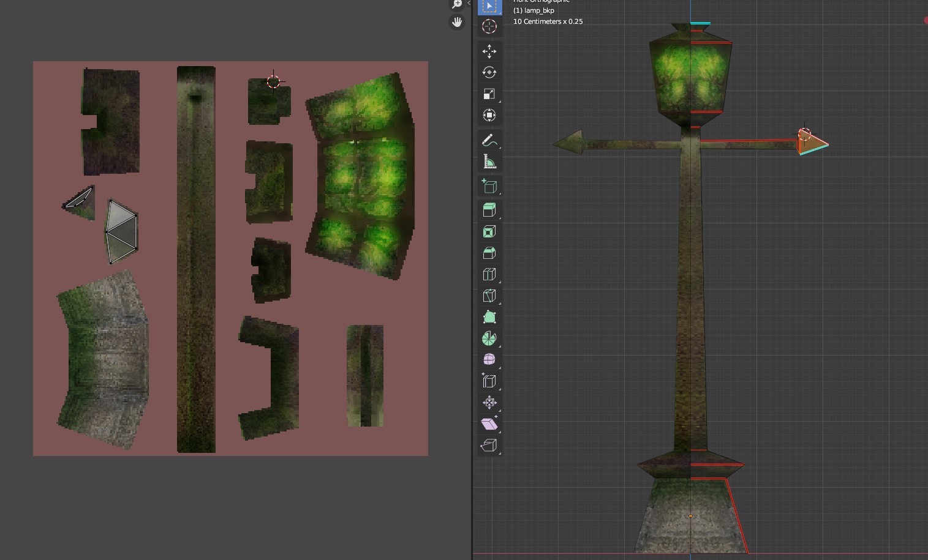
Task: Activate the Extrude Region tool
Action: coord(489,210)
